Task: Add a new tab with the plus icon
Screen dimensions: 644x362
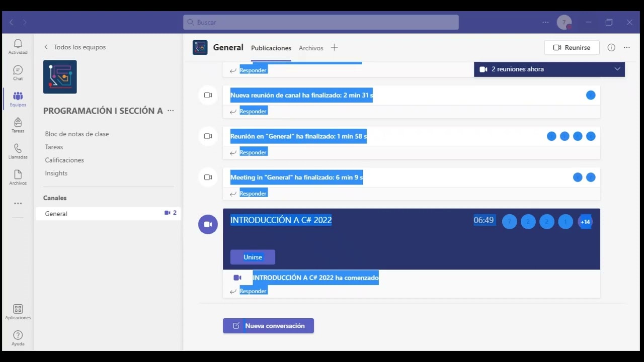Action: pyautogui.click(x=334, y=48)
